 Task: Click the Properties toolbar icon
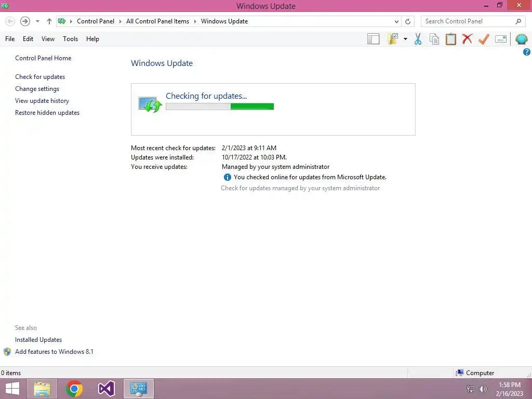[501, 39]
